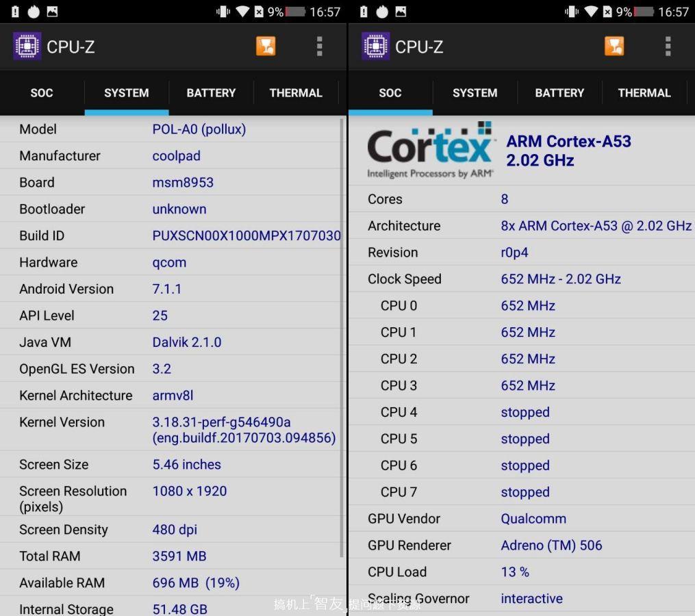Tap the CPU 0 '652 MHz' row
The height and width of the screenshot is (616, 695).
point(522,305)
